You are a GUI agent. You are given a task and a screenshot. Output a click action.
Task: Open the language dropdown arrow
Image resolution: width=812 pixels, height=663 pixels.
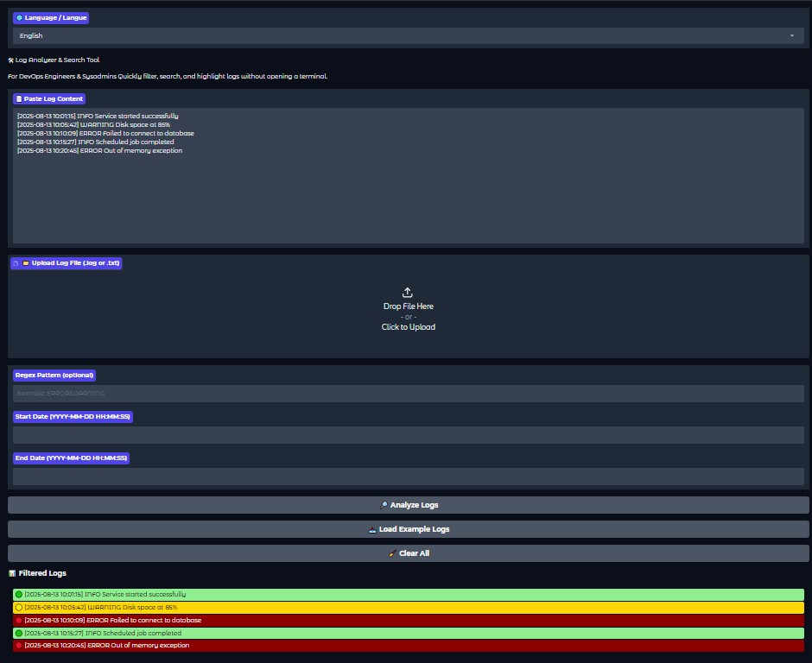pos(792,36)
